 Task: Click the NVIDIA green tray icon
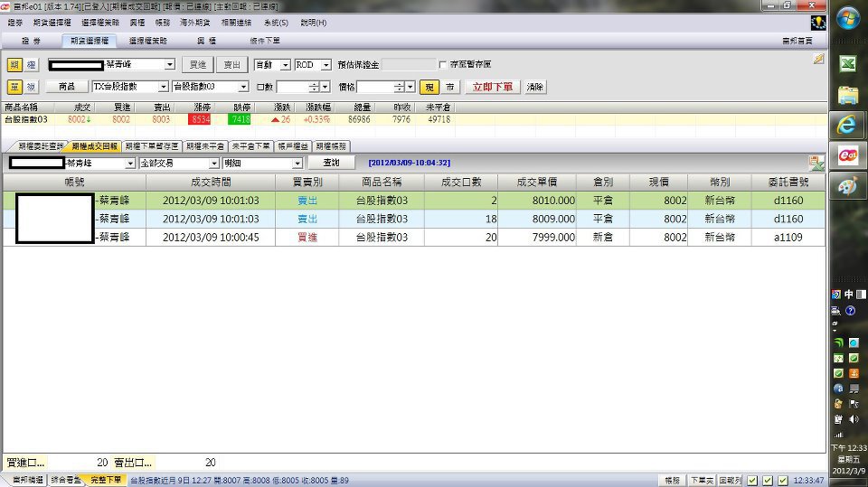(x=839, y=342)
